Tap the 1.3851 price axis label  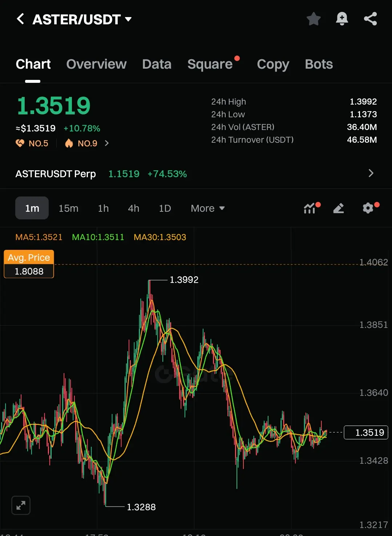pyautogui.click(x=373, y=325)
